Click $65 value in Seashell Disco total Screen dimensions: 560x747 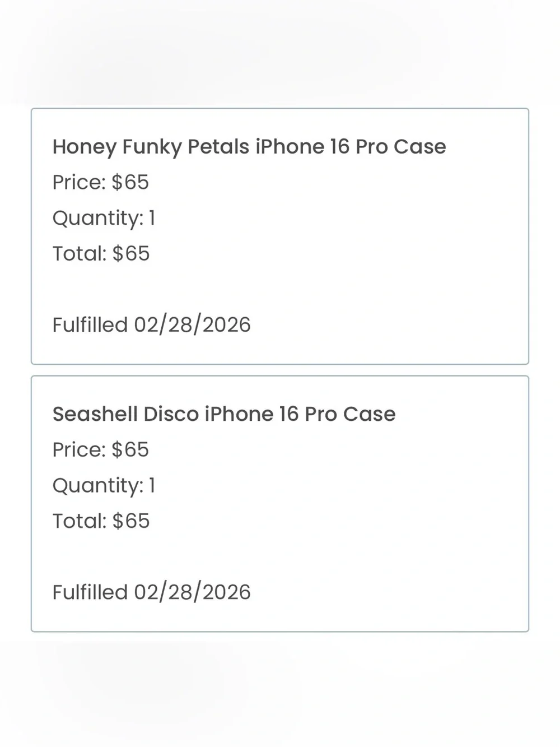coord(131,521)
